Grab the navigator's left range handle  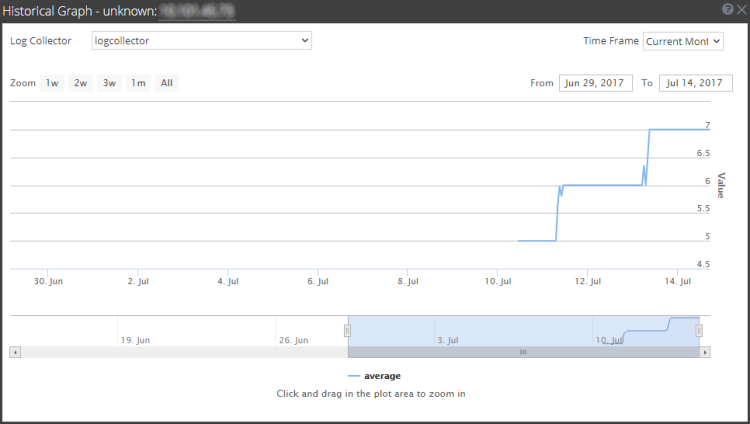(348, 330)
